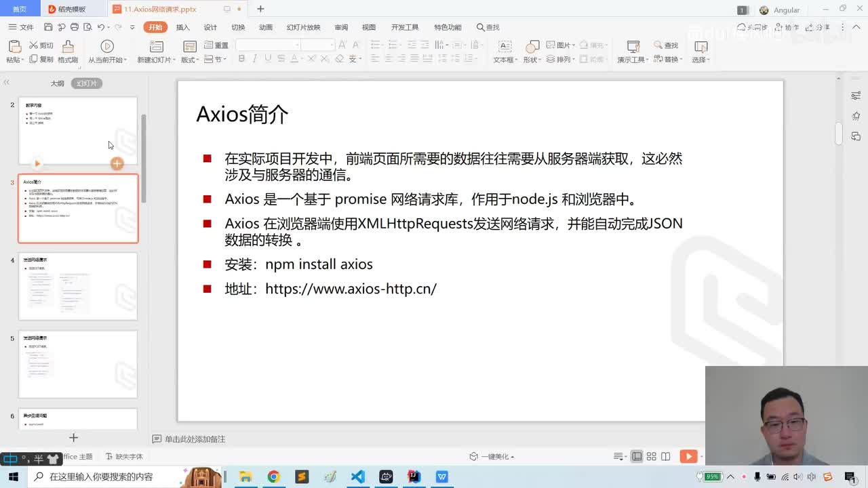Switch to reading view book icon

pos(666,456)
